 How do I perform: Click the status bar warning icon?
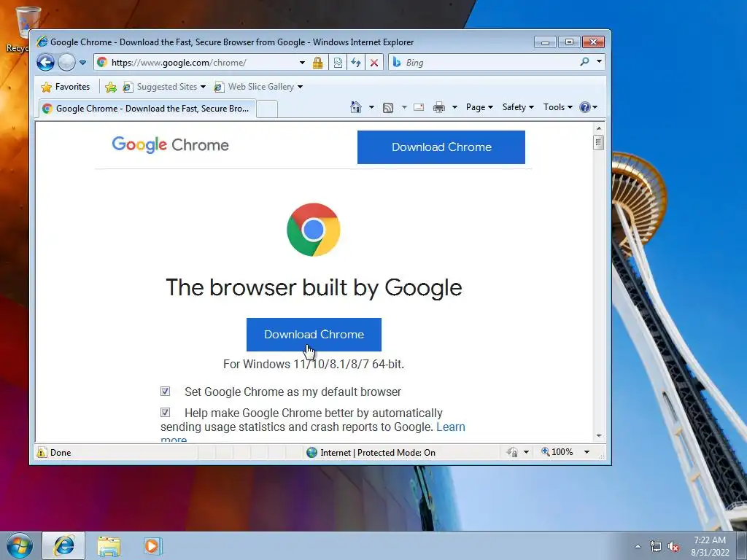point(42,452)
